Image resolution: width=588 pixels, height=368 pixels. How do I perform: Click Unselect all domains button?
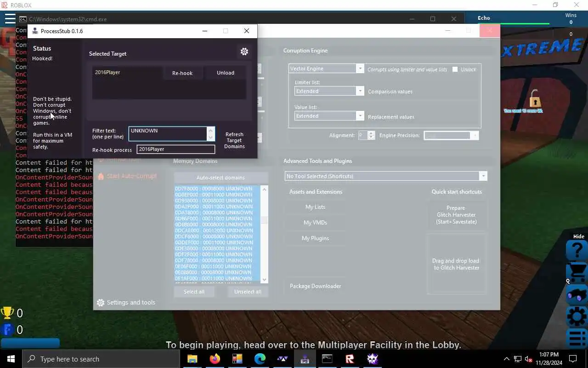pyautogui.click(x=248, y=292)
